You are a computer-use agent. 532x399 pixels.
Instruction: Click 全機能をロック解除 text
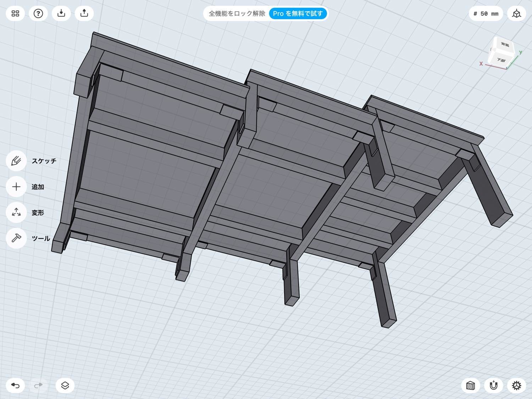click(237, 13)
